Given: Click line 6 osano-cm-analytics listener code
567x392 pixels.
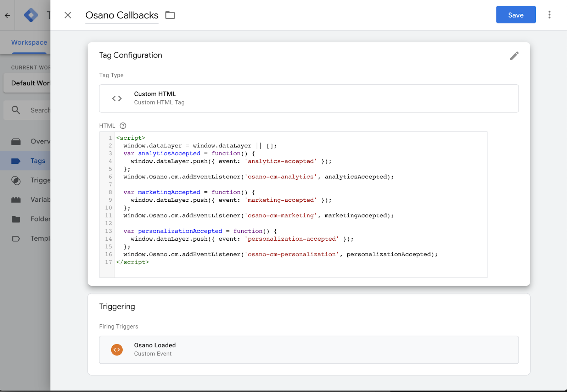Looking at the screenshot, I should pyautogui.click(x=258, y=177).
